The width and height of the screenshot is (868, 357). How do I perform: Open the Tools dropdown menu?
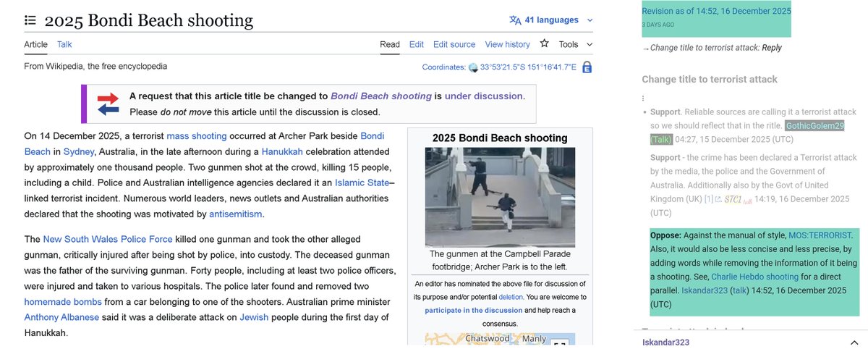tap(575, 44)
